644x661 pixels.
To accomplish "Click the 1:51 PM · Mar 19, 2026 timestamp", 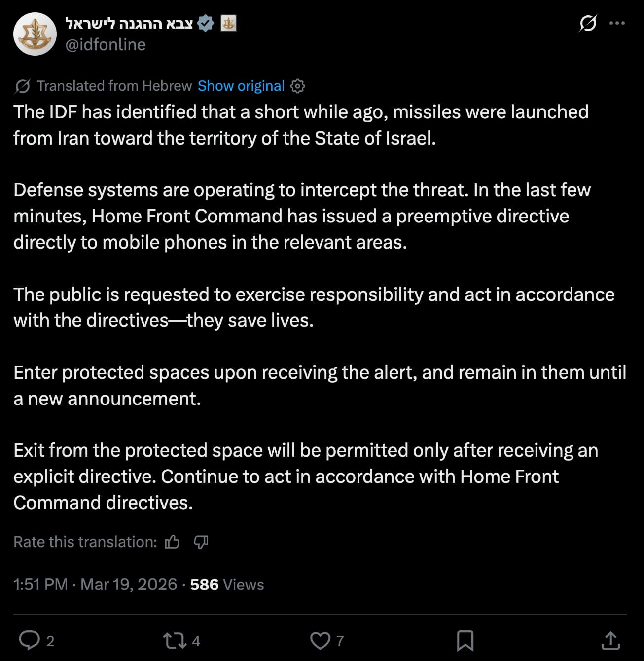I will point(95,585).
